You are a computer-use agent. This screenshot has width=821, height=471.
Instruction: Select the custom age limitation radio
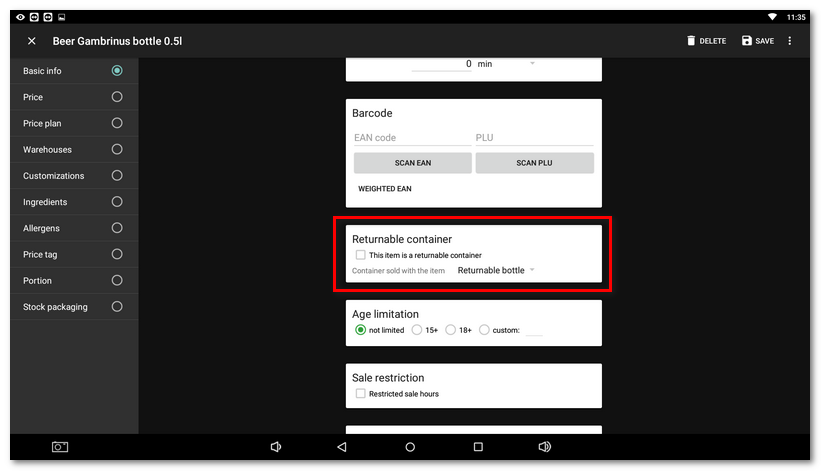click(484, 330)
